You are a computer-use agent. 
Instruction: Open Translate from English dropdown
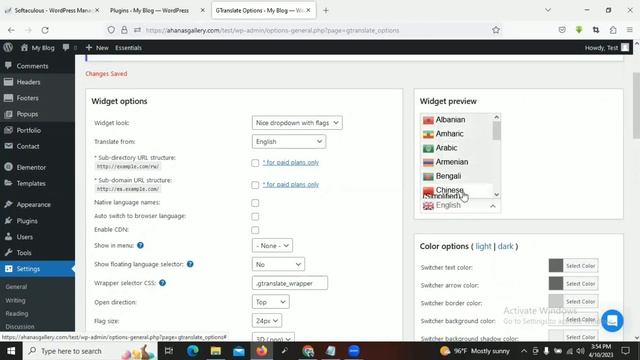289,142
